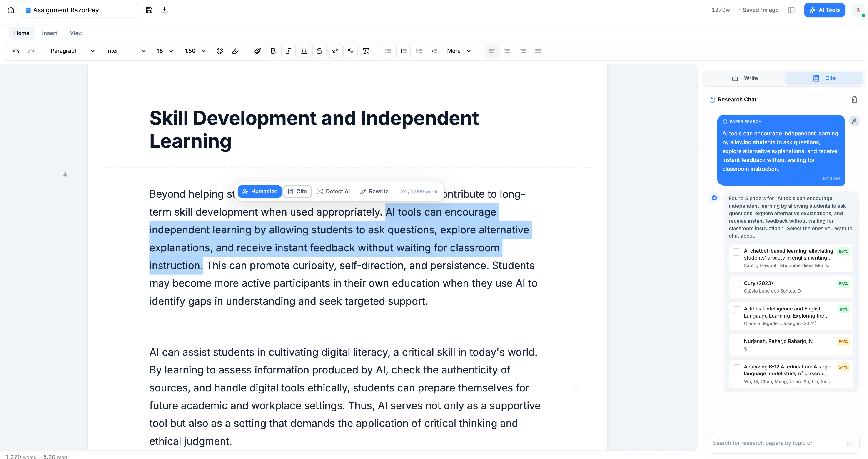Click the download document icon

click(165, 10)
